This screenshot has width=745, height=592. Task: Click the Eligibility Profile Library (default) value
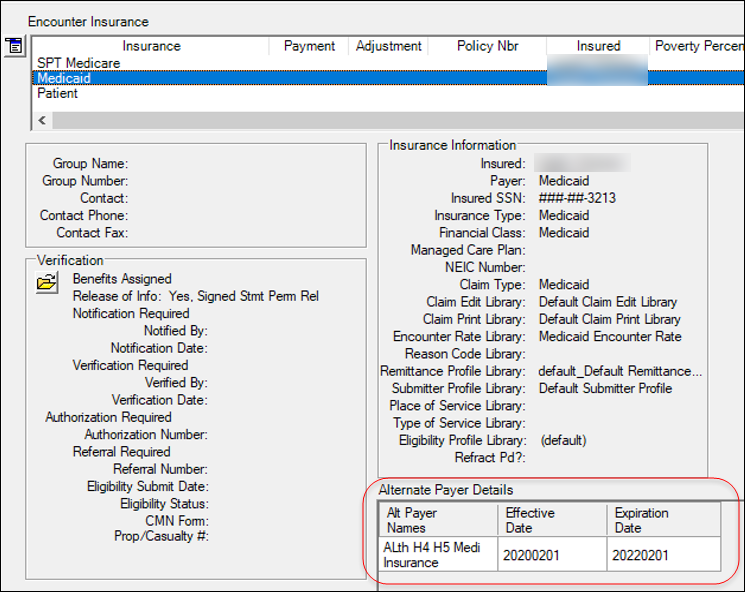pyautogui.click(x=564, y=440)
